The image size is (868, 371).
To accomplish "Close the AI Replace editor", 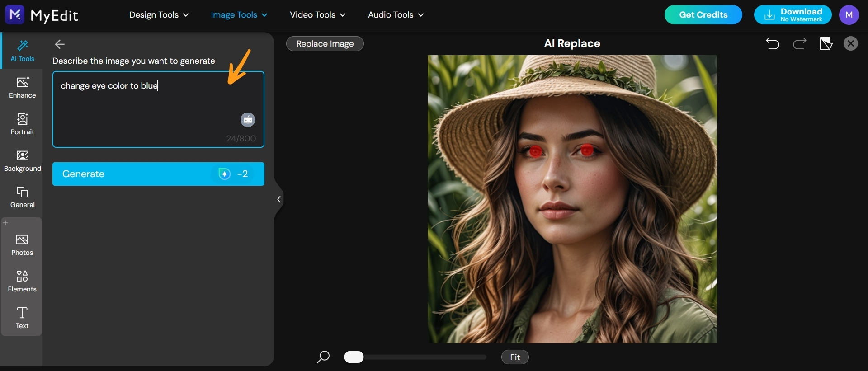I will click(x=851, y=43).
